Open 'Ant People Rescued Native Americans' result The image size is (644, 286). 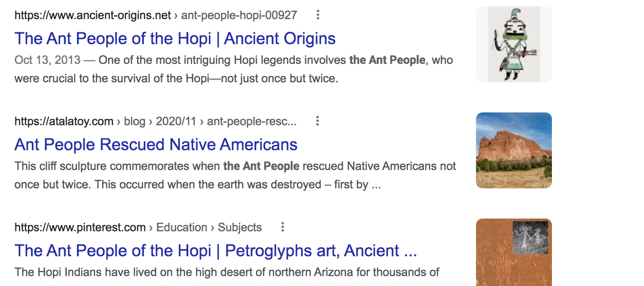click(x=156, y=145)
